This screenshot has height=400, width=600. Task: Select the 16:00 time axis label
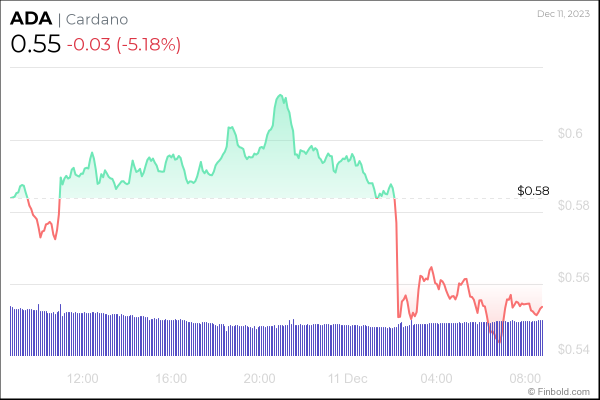[x=171, y=379]
